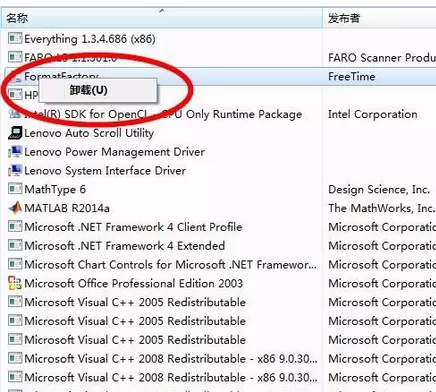Select Microsoft .NET Framework 4 Client Profile
Viewport: 436px width, 392px height.
133,227
